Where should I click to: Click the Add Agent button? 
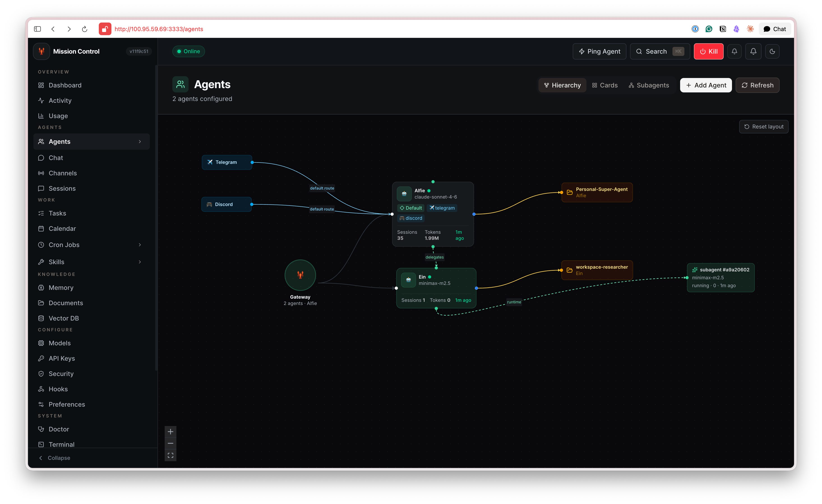(x=706, y=85)
